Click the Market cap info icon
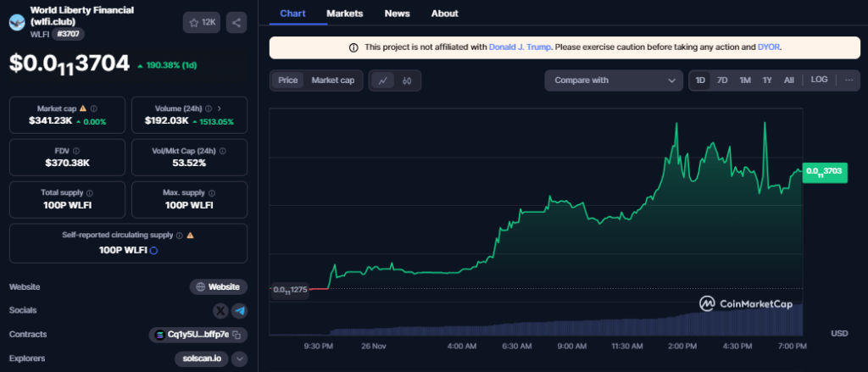The height and width of the screenshot is (372, 868). click(x=94, y=108)
